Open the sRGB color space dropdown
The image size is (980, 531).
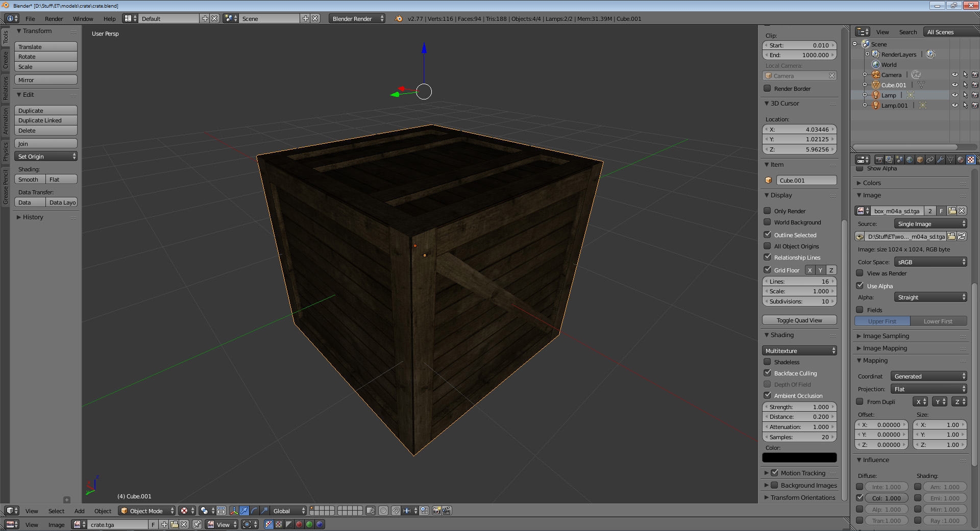[x=930, y=262]
